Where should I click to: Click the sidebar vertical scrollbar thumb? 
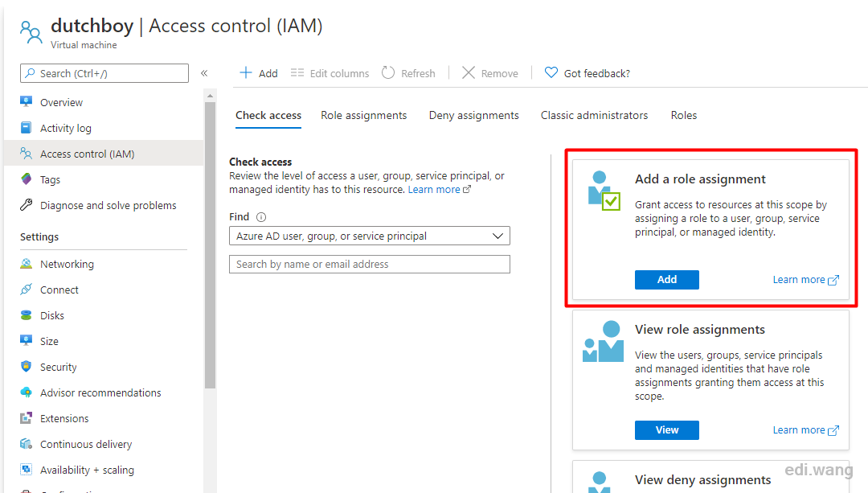coord(210,245)
